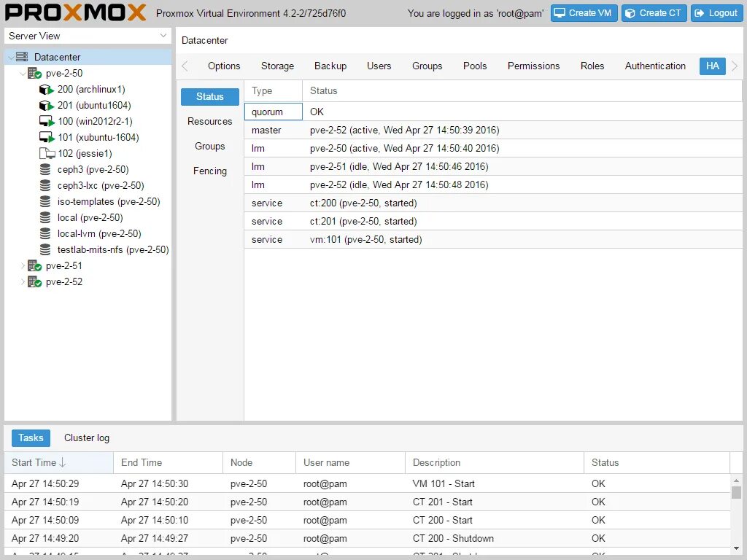Sort HA table by Type column
This screenshot has width=747, height=560.
pos(274,91)
